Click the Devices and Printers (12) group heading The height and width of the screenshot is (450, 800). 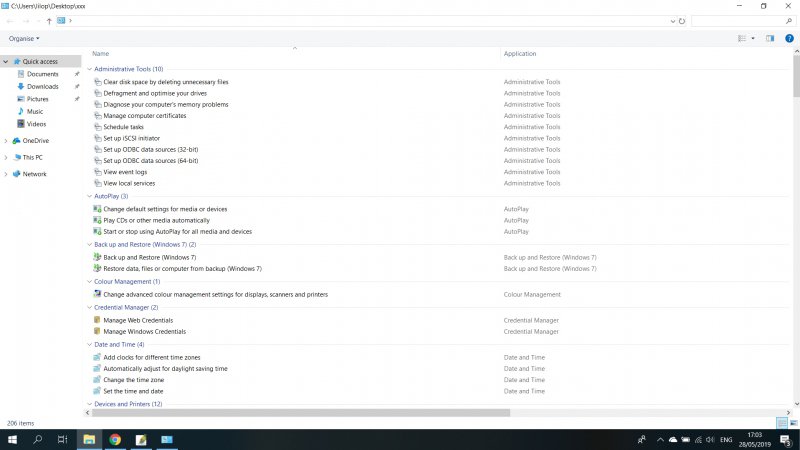[128, 404]
